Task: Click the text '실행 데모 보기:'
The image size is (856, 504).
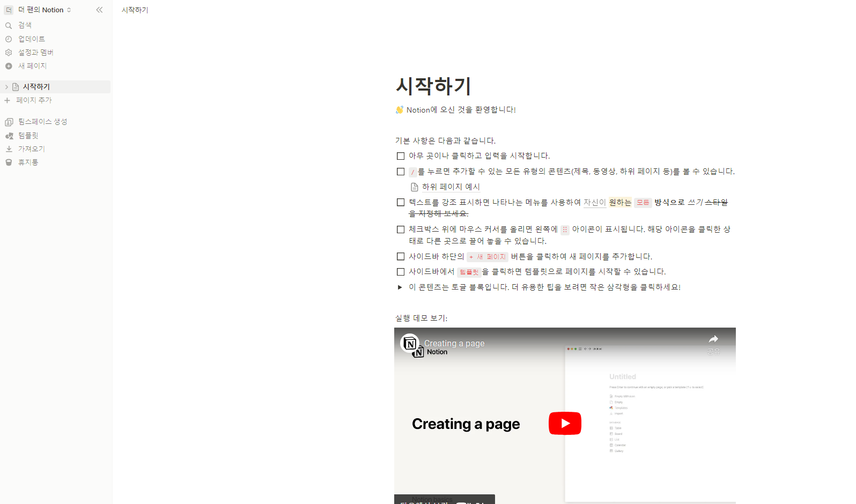Action: pyautogui.click(x=422, y=318)
